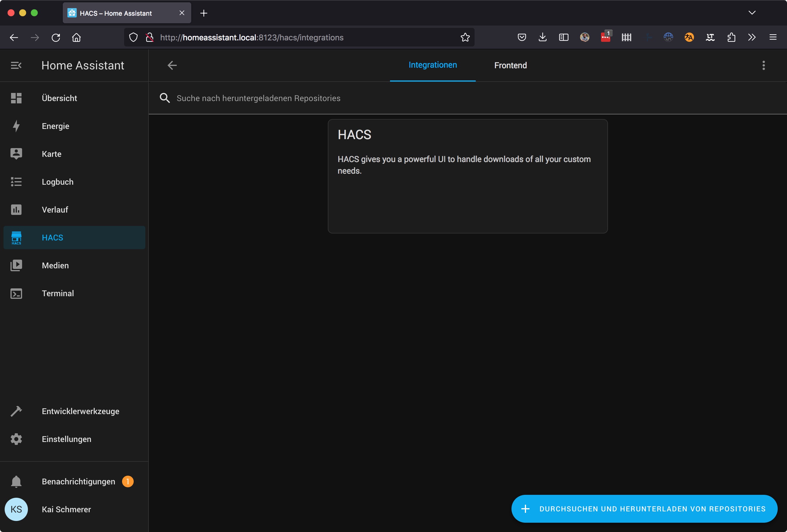
Task: Open Karte map icon in sidebar
Action: (16, 154)
